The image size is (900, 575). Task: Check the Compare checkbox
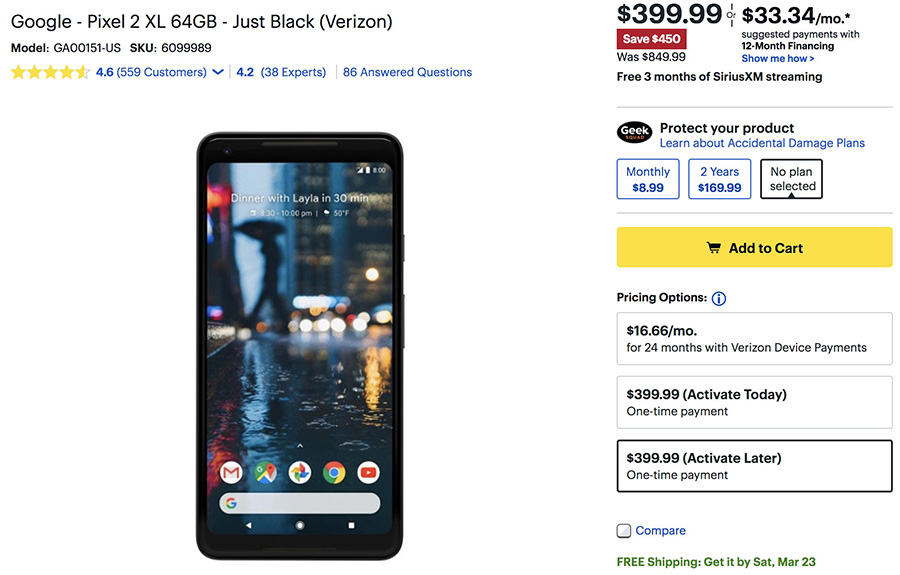click(624, 531)
